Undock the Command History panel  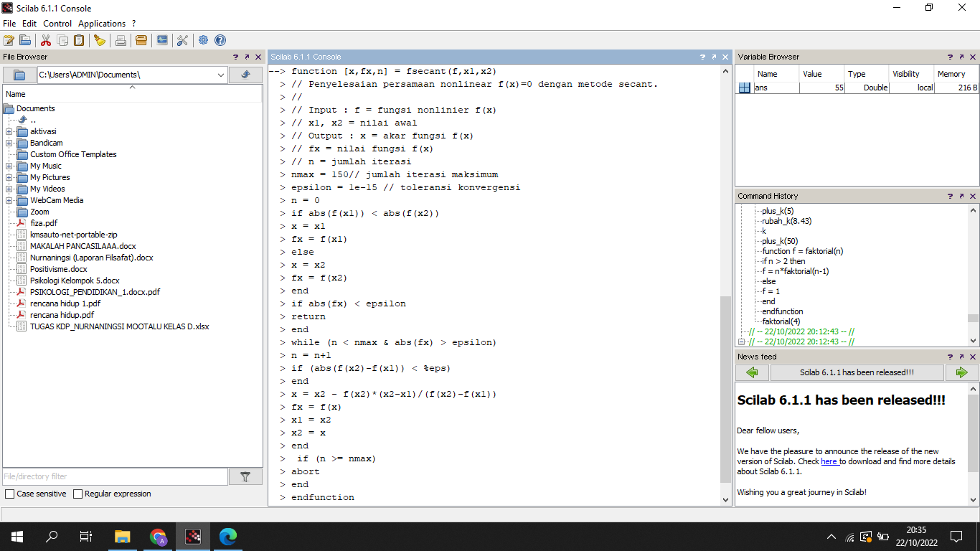961,196
